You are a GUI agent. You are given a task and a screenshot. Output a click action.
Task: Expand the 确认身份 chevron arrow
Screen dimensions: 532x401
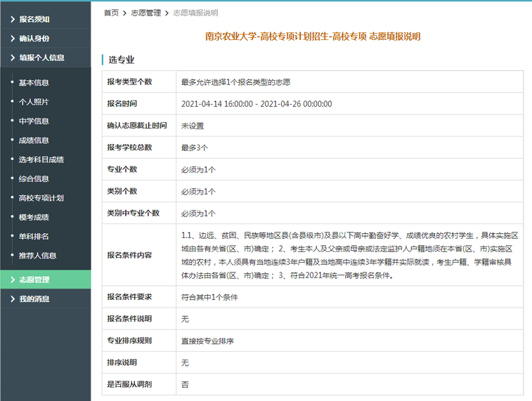tap(13, 39)
